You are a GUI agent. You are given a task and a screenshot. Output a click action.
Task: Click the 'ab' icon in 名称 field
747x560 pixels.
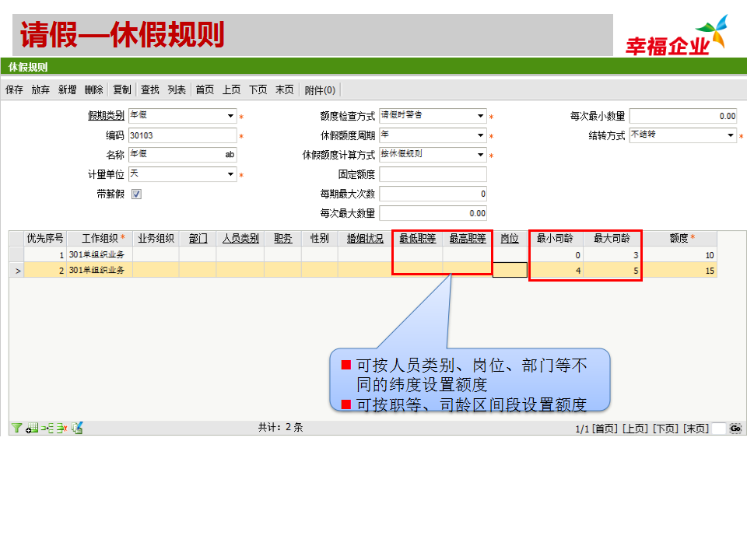pos(230,155)
